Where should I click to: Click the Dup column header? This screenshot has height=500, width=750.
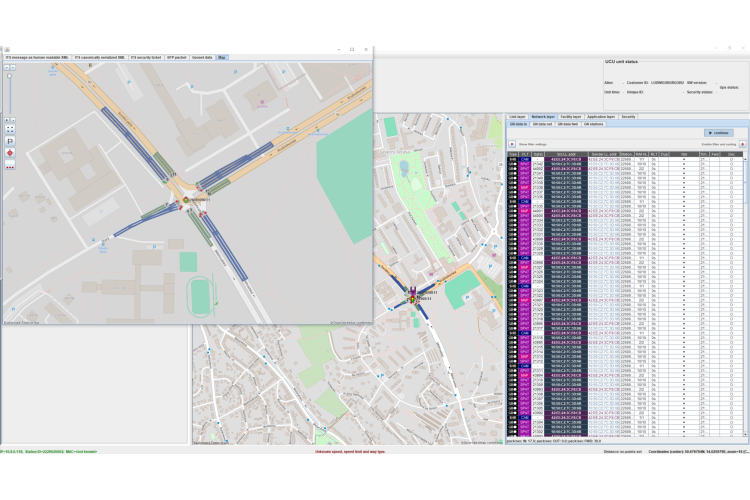coord(664,155)
